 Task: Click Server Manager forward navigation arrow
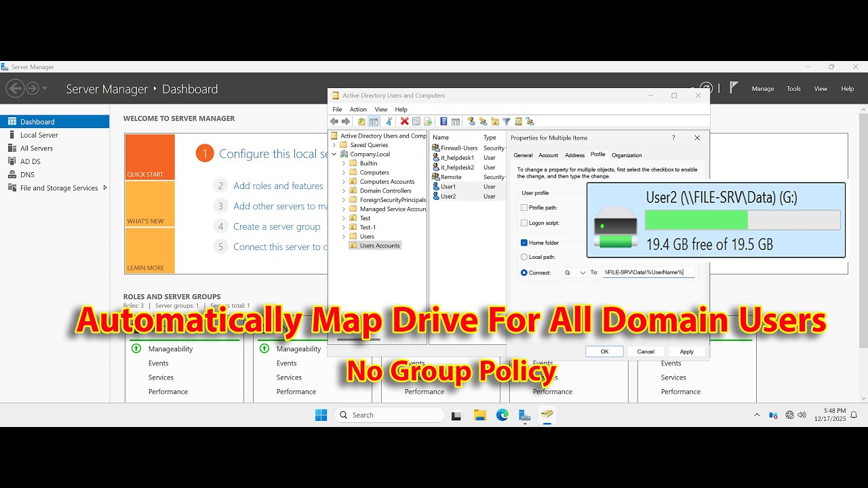click(32, 88)
